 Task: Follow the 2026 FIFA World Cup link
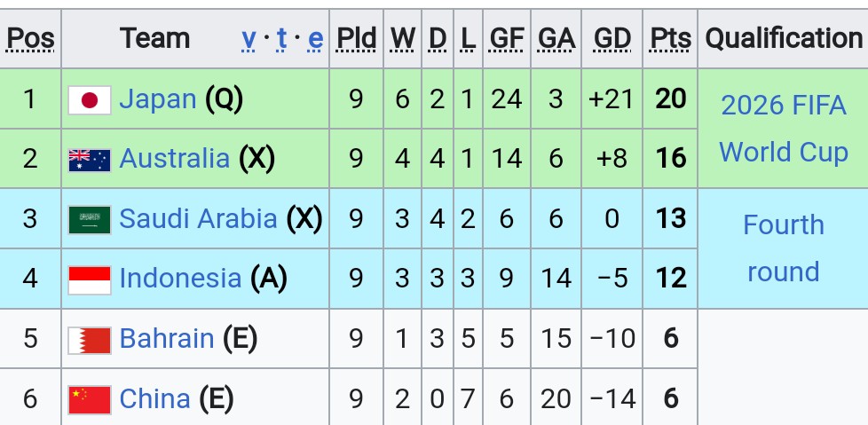784,129
